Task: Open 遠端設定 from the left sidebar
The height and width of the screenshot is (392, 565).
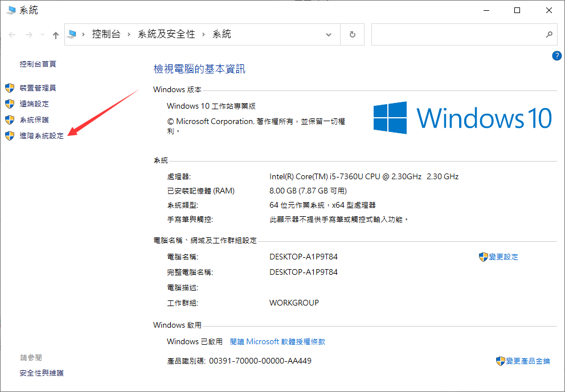Action: click(34, 104)
